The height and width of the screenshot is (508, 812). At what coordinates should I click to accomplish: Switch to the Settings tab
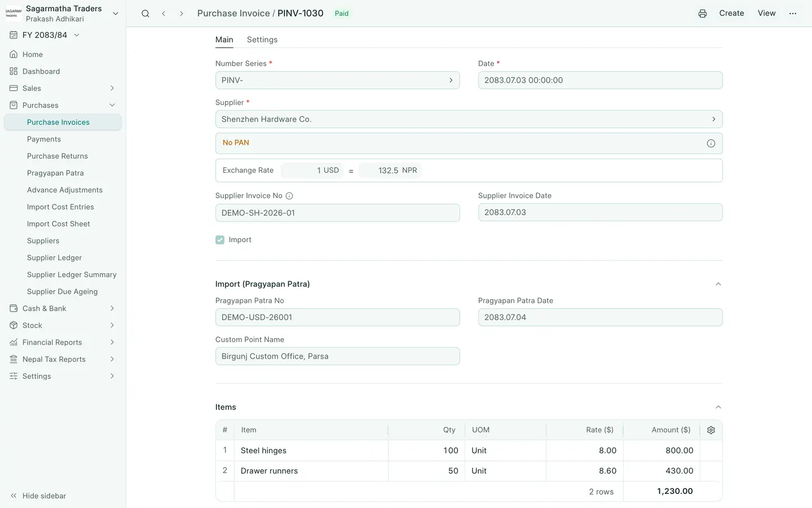point(262,40)
